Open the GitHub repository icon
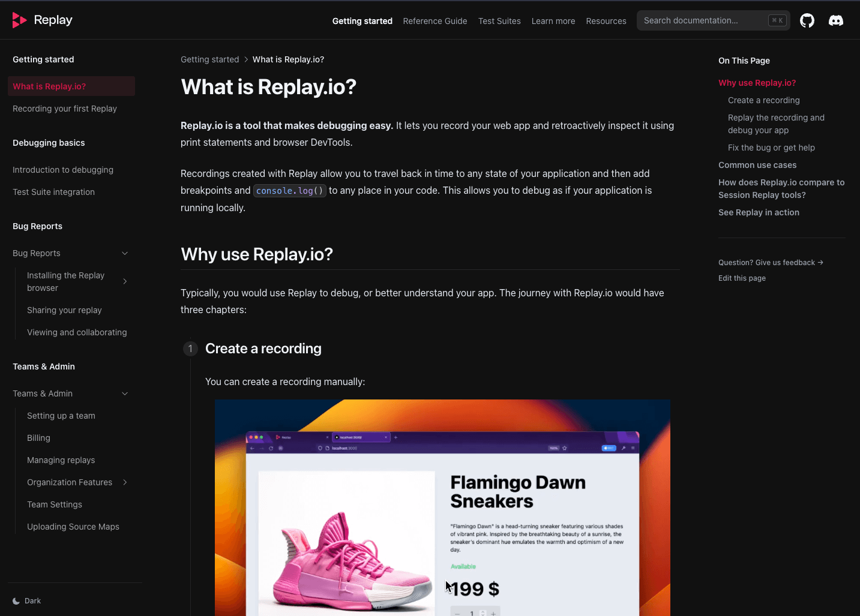Viewport: 860px width, 616px height. click(x=807, y=21)
